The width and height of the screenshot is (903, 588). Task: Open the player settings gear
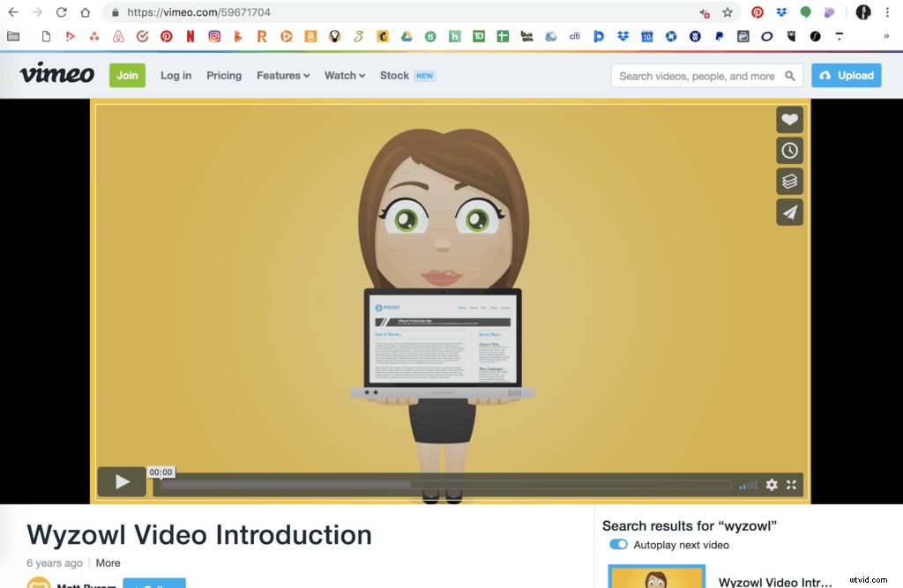click(x=772, y=484)
